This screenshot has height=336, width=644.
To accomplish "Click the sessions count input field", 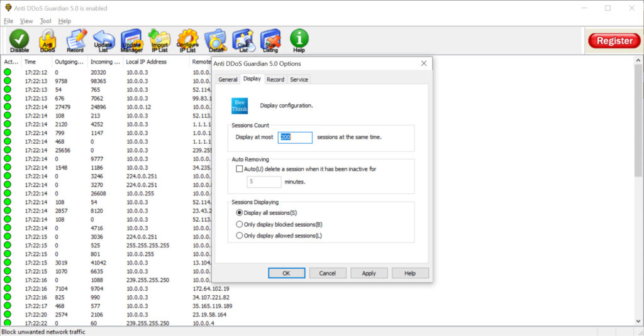I will coord(295,137).
